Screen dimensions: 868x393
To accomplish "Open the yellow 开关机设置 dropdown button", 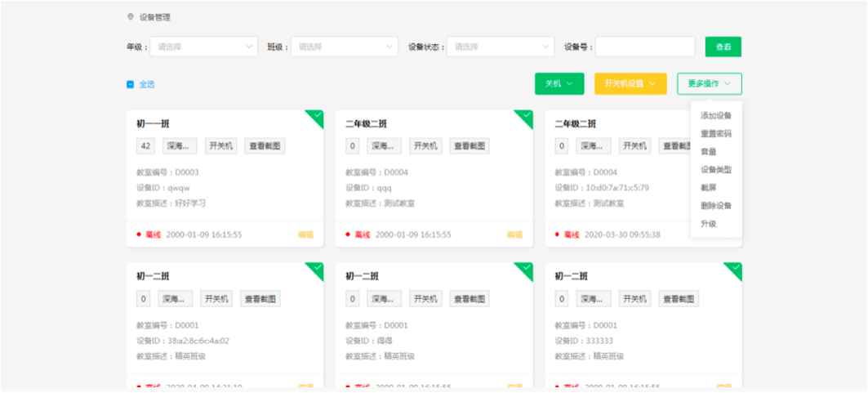I will pos(630,83).
